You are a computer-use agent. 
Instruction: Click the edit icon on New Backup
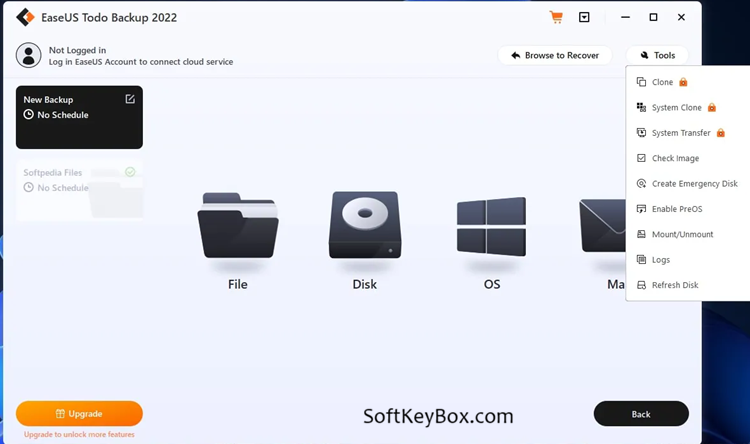pos(130,99)
